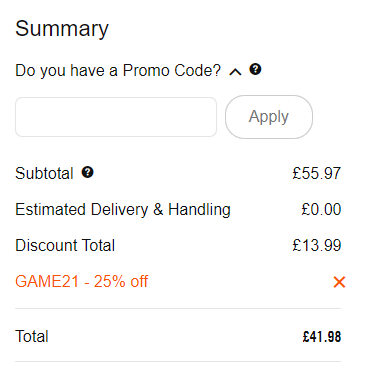Click the GAME21 code name
This screenshot has height=367, width=378.
pyautogui.click(x=47, y=282)
